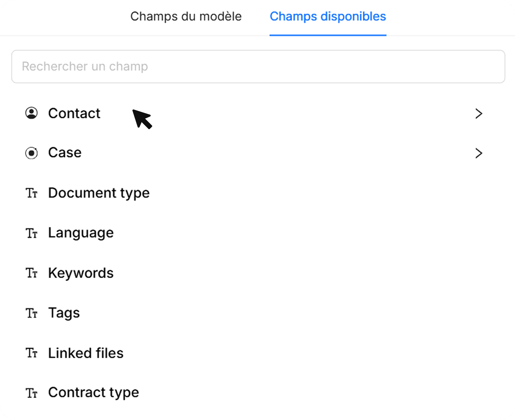Select the Champs disponibles tab
Viewport: 515px width, 420px height.
(x=328, y=17)
